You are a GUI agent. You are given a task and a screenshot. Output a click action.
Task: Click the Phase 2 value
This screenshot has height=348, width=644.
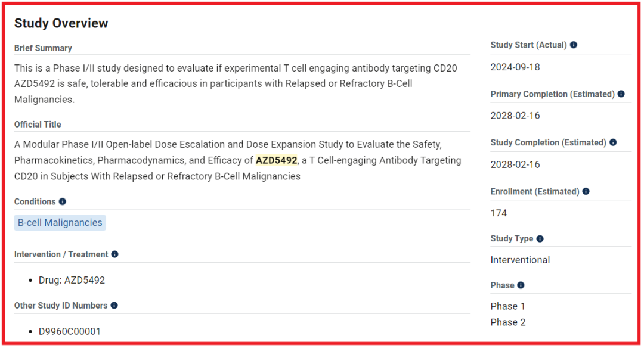[507, 322]
